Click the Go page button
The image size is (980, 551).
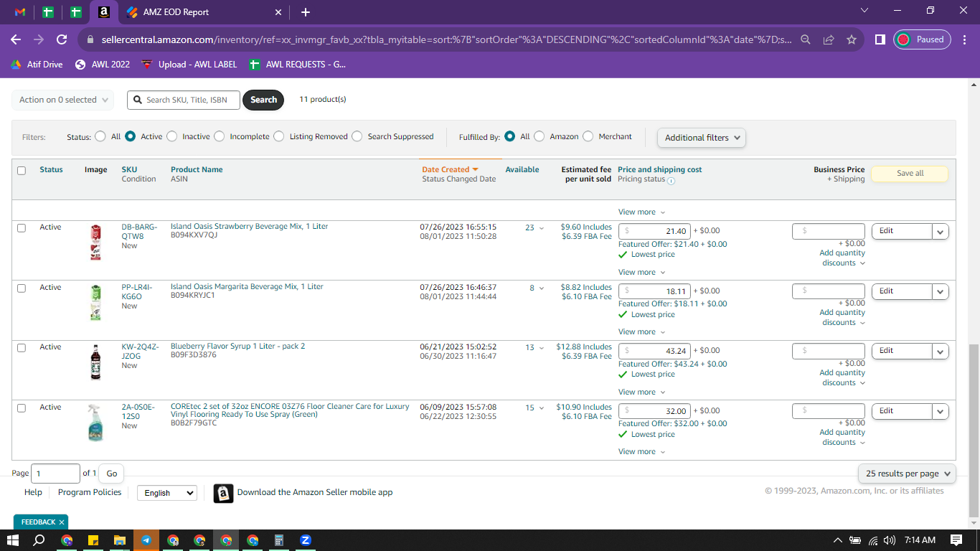coord(111,474)
